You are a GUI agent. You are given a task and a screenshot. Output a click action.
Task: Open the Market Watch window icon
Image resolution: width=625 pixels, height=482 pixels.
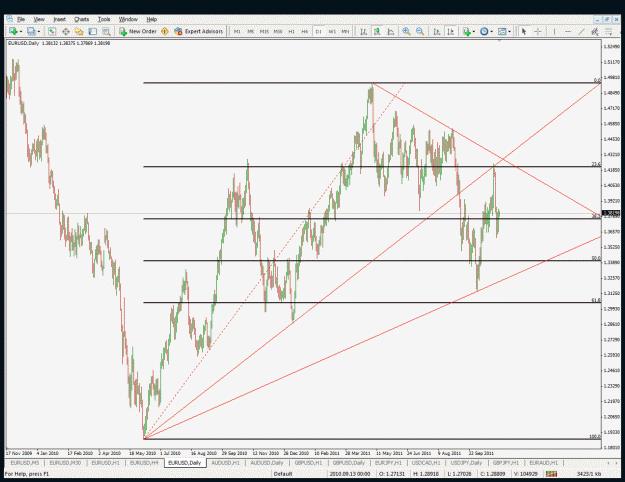51,31
